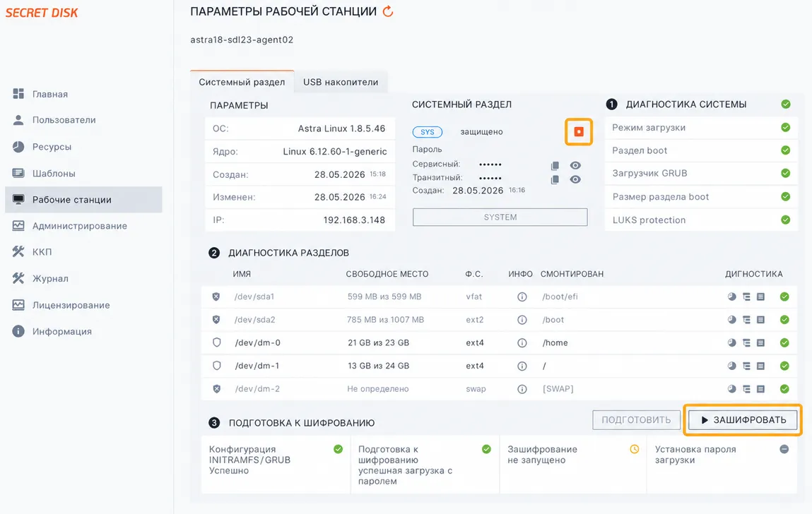Copy the Сервисный password
Image resolution: width=812 pixels, height=514 pixels.
tap(555, 166)
